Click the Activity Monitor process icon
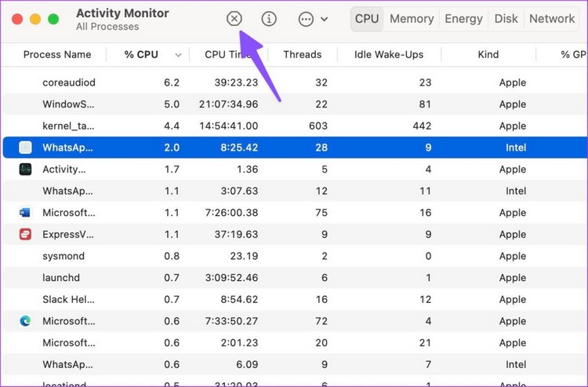Image resolution: width=588 pixels, height=387 pixels. [25, 169]
